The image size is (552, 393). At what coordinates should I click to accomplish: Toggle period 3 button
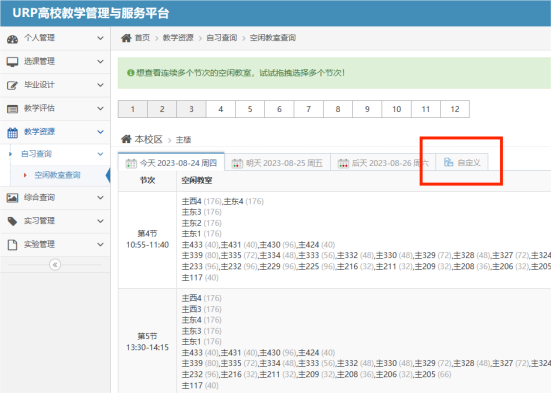pyautogui.click(x=191, y=109)
